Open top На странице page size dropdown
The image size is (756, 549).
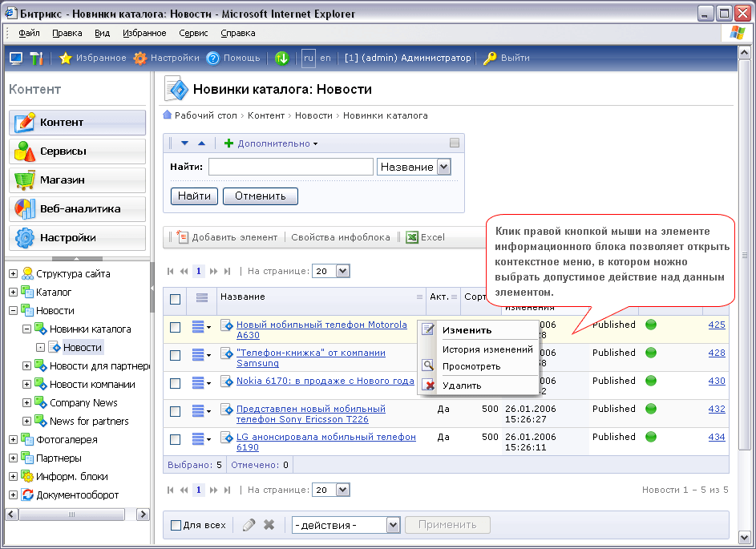click(331, 271)
